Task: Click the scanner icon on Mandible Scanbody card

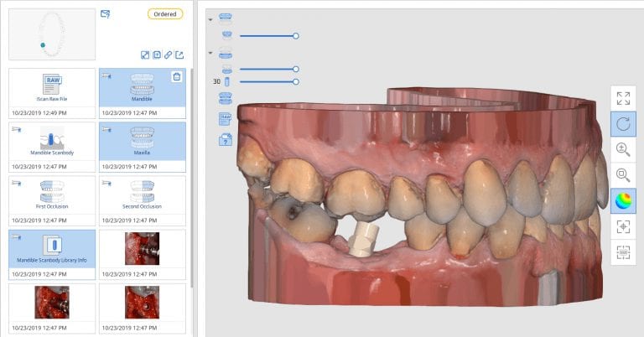Action: coord(17,129)
